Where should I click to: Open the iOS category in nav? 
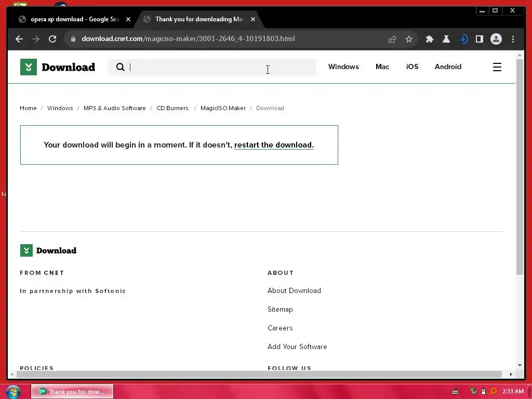coord(412,67)
